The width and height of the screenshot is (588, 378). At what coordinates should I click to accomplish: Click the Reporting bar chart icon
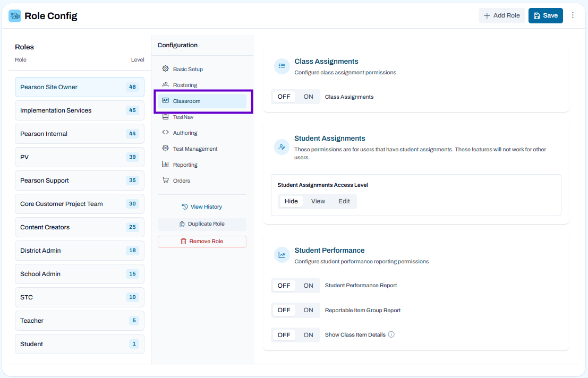[165, 164]
